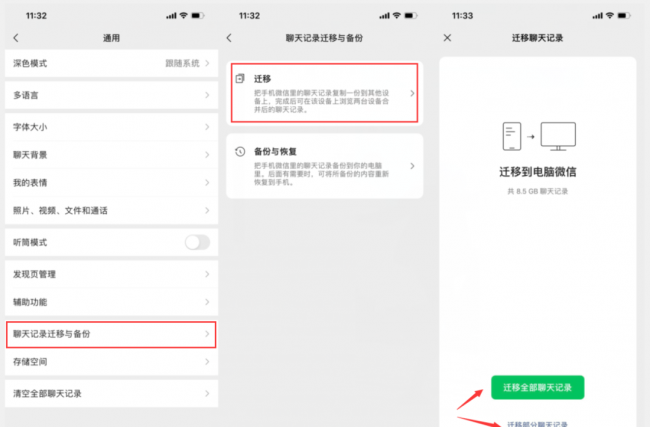Expand the 聊天背景 chevron
The image size is (650, 427).
[207, 155]
